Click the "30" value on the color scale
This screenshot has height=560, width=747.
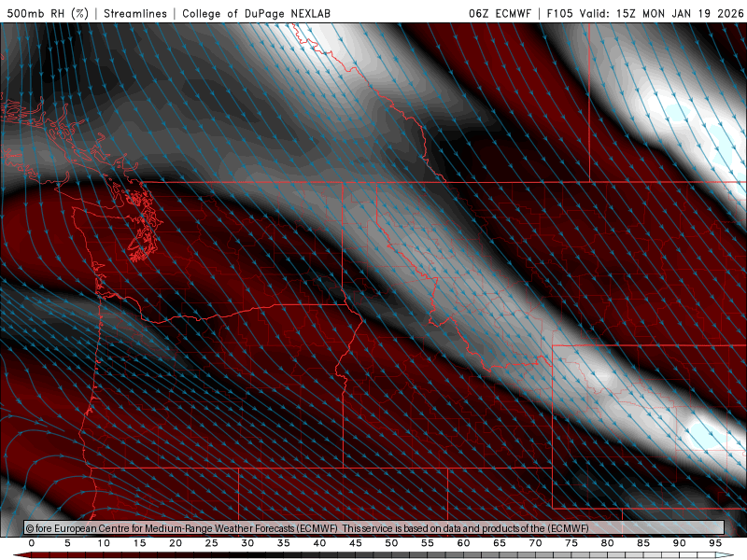[247, 543]
